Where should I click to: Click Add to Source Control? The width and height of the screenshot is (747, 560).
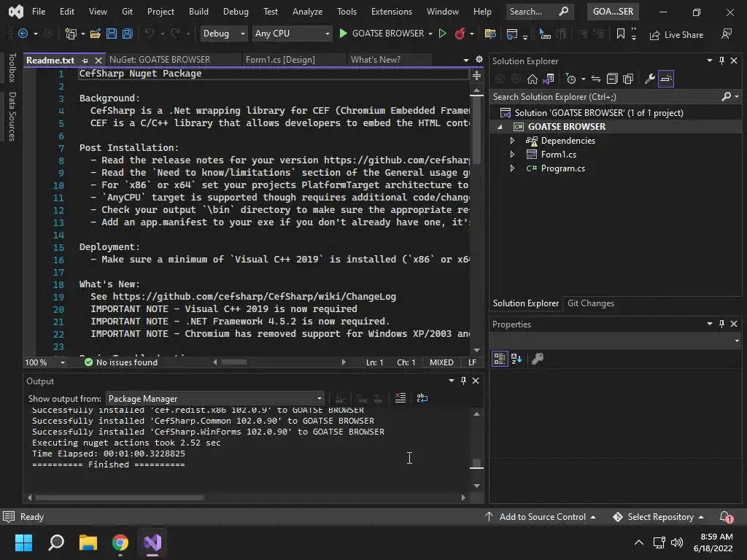(541, 517)
